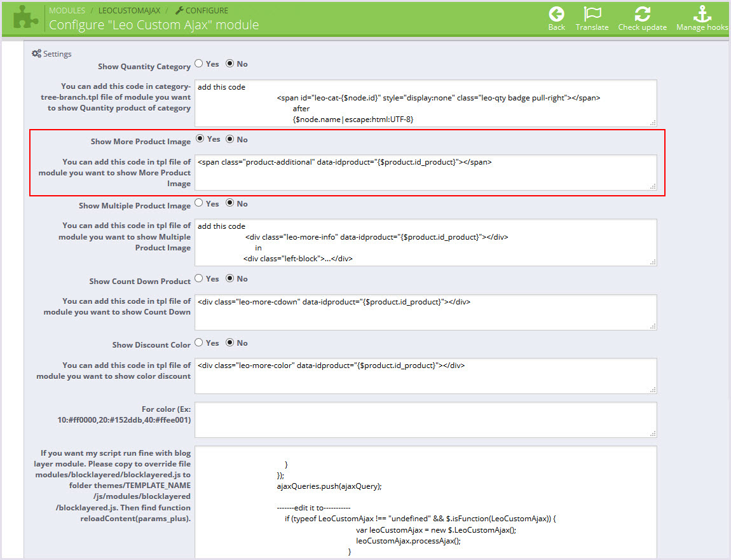The image size is (731, 560).
Task: Open Manage hooks anchor icon
Action: 702,14
